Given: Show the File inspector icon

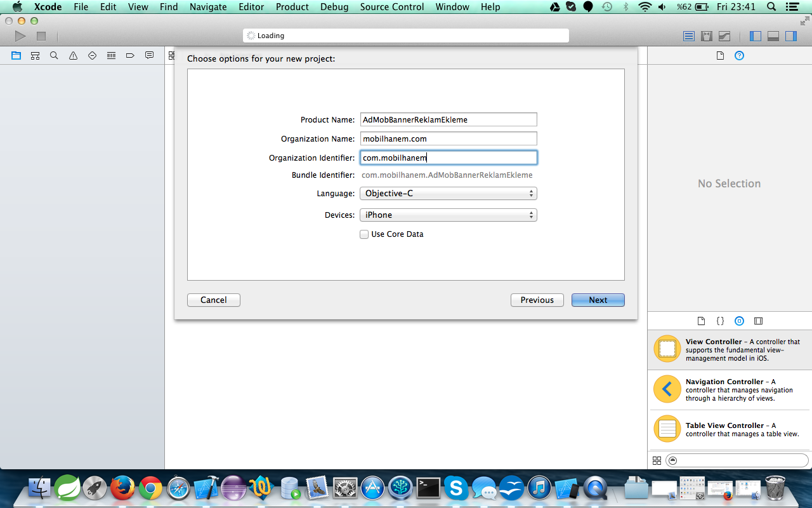Looking at the screenshot, I should (720, 55).
